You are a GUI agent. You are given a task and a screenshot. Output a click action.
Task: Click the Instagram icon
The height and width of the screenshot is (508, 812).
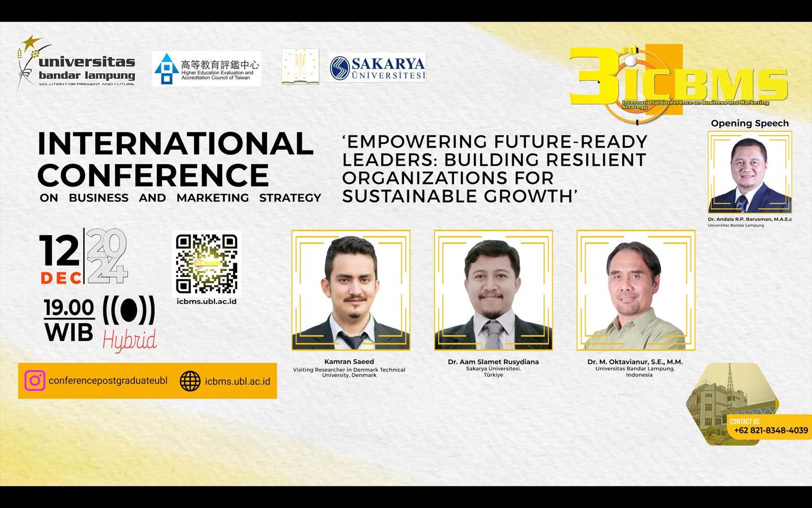(x=35, y=380)
